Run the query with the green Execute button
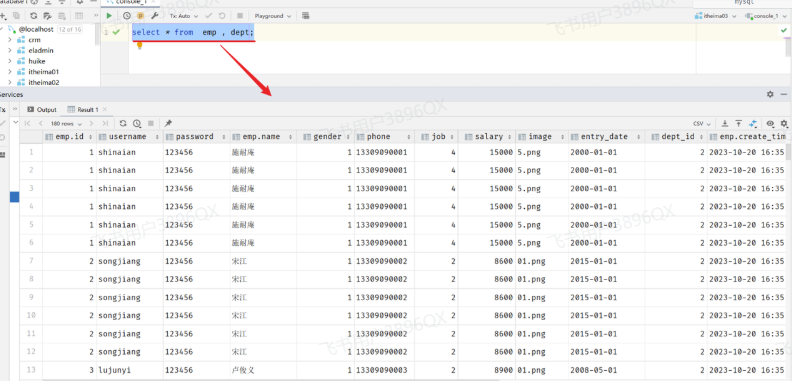 pos(109,16)
